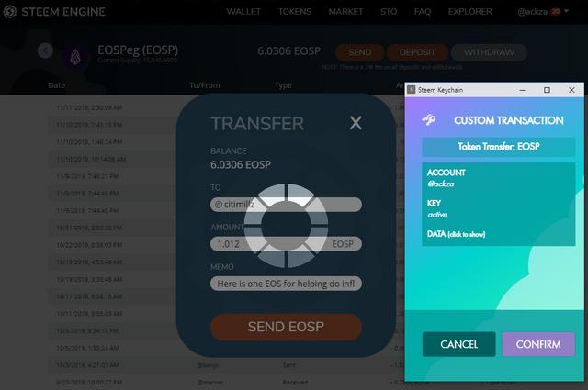
Task: Click the SEND EOSP button
Action: [286, 327]
